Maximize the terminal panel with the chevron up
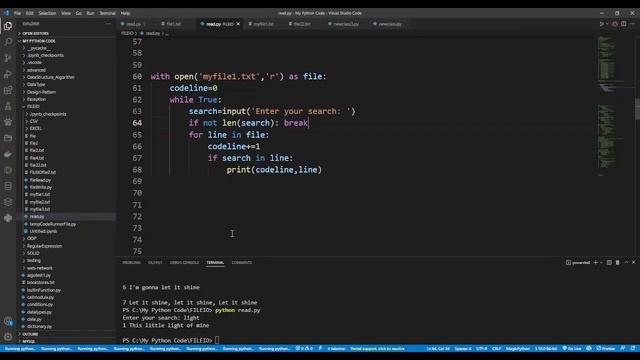Screen dimensions: 640x360 point(626,262)
